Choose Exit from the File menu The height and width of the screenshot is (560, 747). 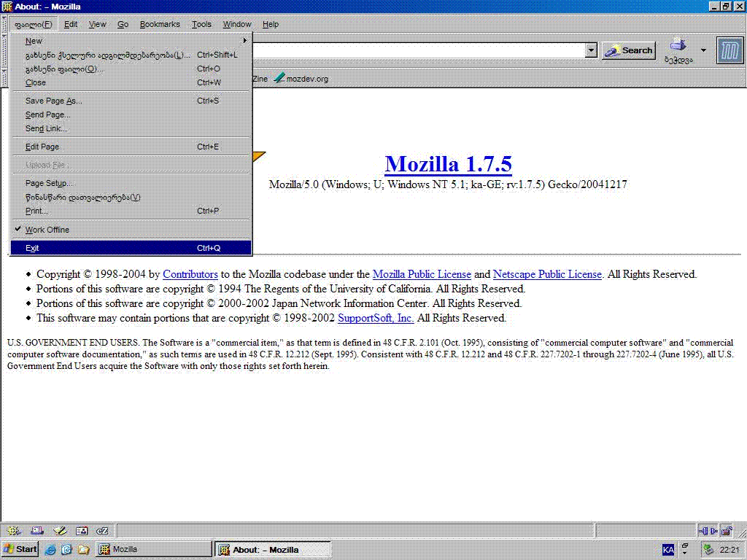click(x=131, y=248)
